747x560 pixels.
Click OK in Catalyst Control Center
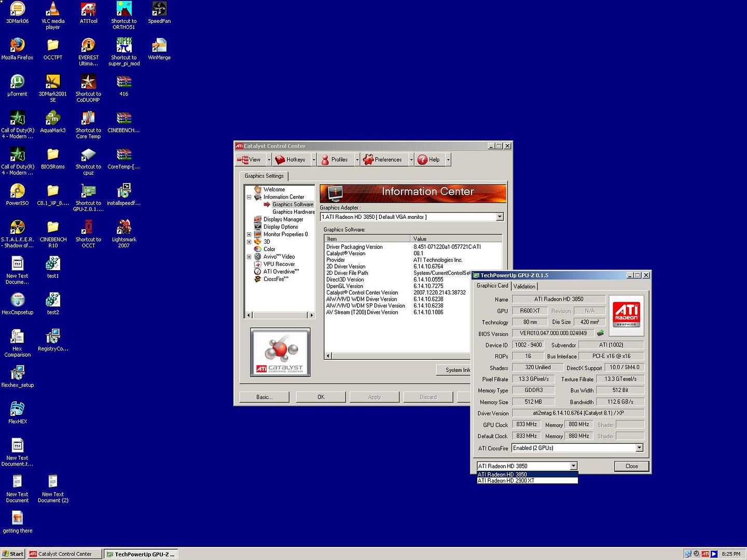[321, 397]
